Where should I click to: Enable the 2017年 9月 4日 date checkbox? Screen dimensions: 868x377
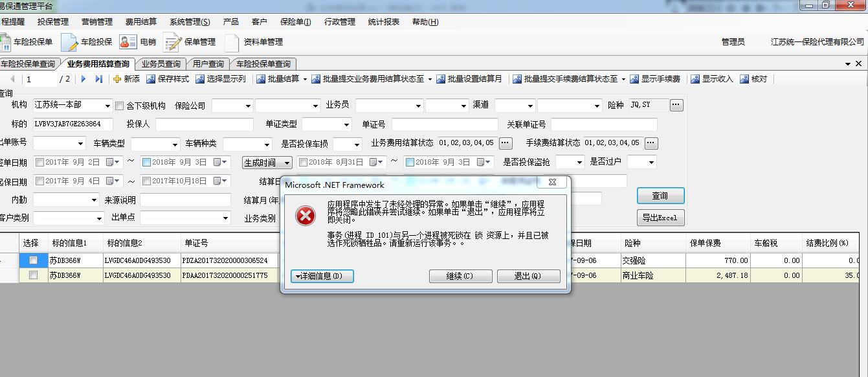pyautogui.click(x=40, y=181)
